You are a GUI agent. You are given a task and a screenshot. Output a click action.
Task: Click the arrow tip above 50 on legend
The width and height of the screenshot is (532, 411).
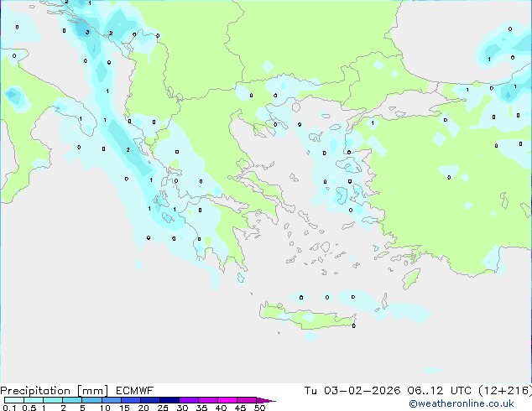(x=266, y=400)
